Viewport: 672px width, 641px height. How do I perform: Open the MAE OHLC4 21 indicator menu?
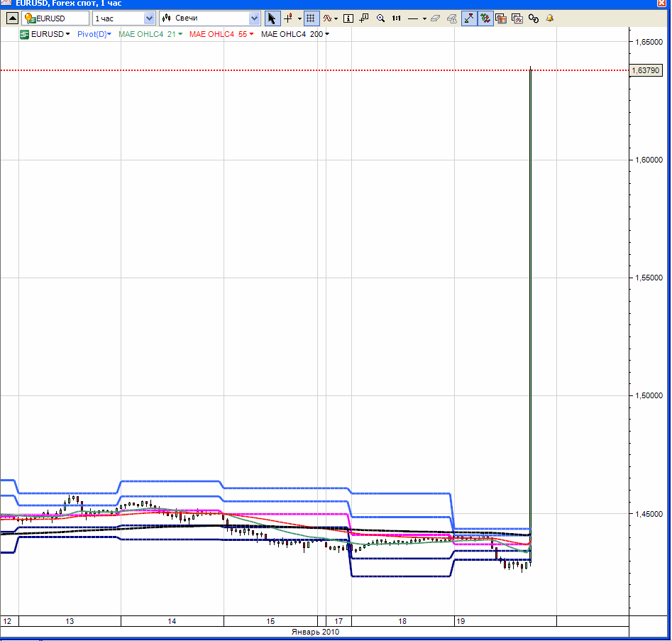pyautogui.click(x=150, y=34)
